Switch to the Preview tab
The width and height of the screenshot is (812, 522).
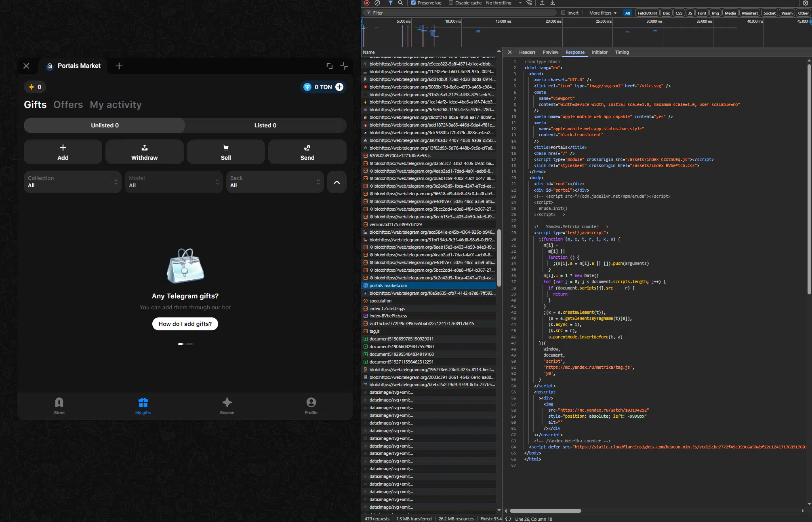[550, 52]
